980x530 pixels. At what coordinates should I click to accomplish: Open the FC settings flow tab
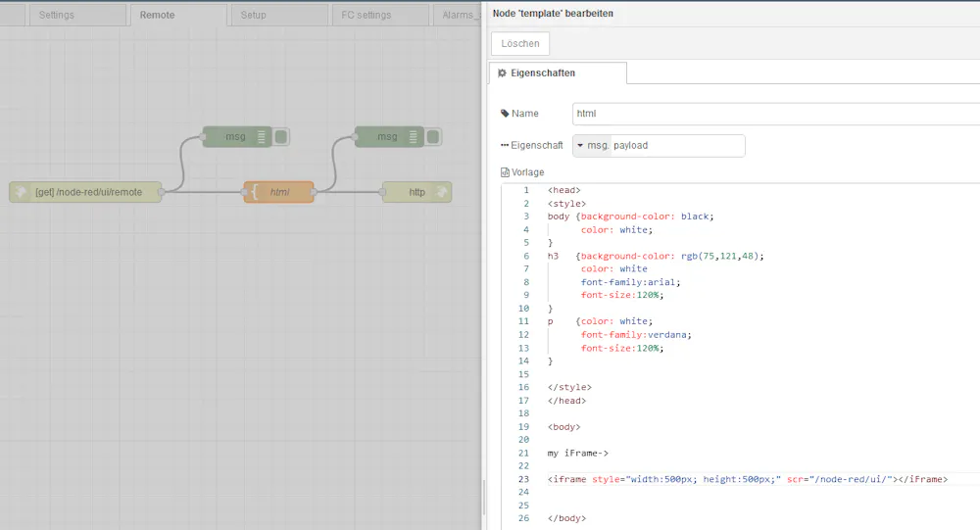pos(366,16)
